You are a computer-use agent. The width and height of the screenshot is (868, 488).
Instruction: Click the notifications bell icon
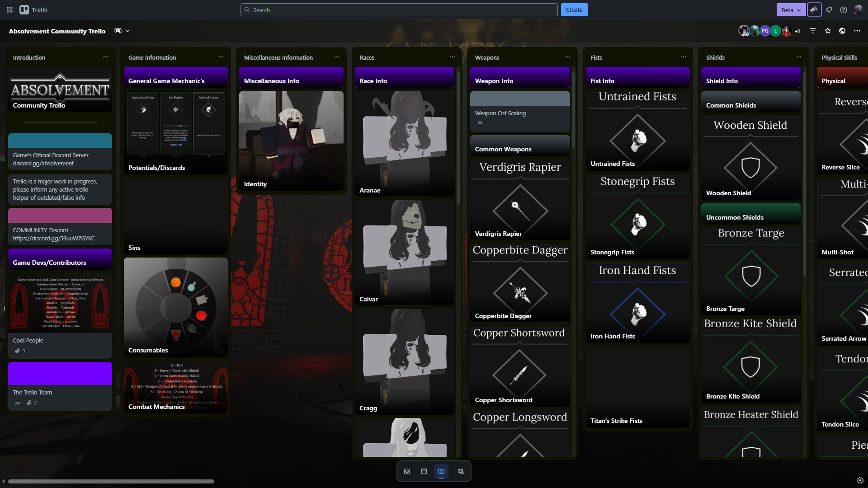coord(829,9)
